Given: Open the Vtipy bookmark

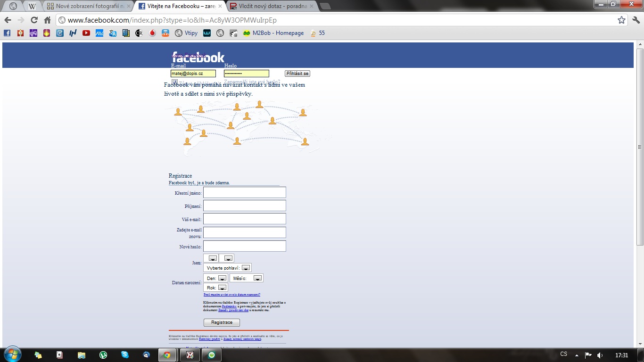Looking at the screenshot, I should [186, 33].
